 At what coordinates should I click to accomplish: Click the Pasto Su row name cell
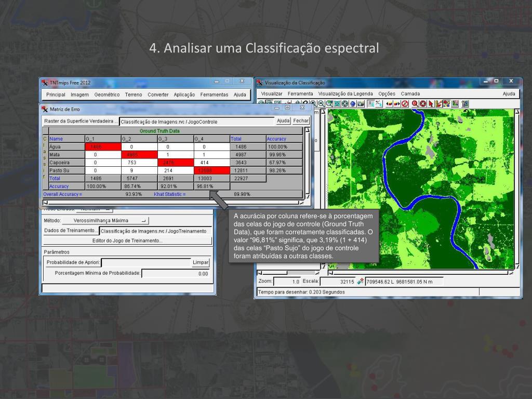pos(67,170)
